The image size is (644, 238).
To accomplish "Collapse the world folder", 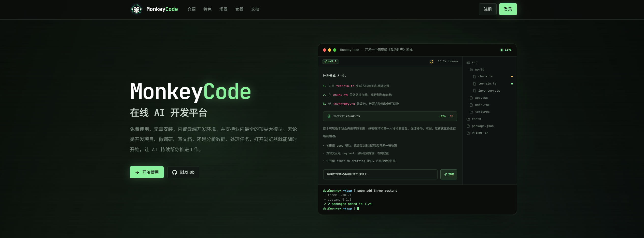I will tap(477, 69).
